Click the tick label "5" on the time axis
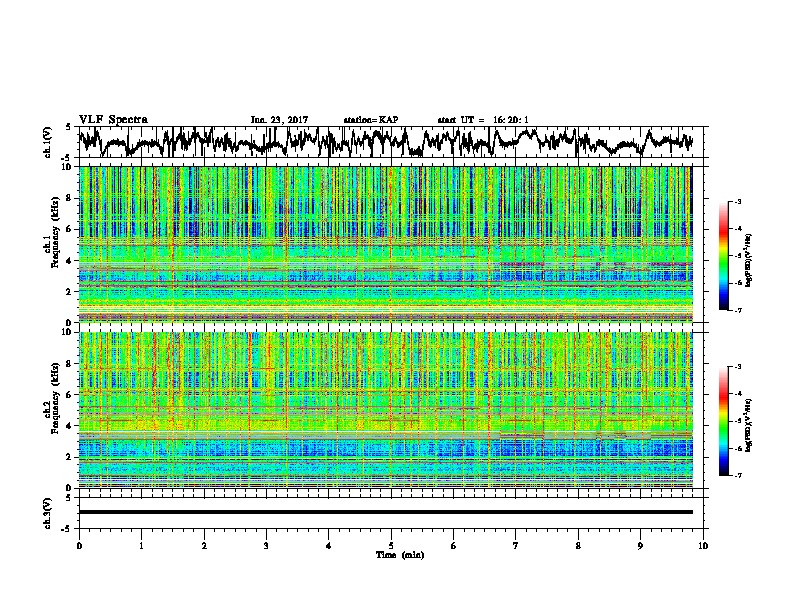792x612 pixels. [391, 546]
